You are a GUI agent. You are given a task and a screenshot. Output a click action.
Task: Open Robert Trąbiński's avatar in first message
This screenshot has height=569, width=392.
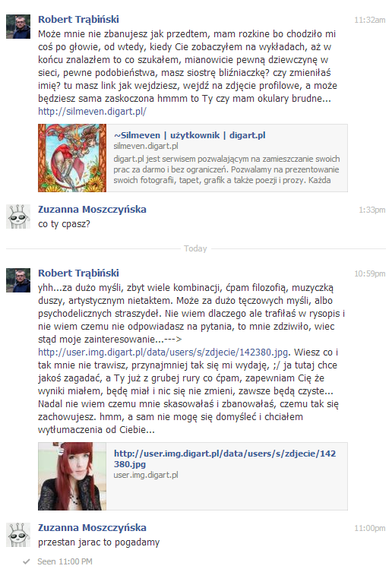coord(18,27)
